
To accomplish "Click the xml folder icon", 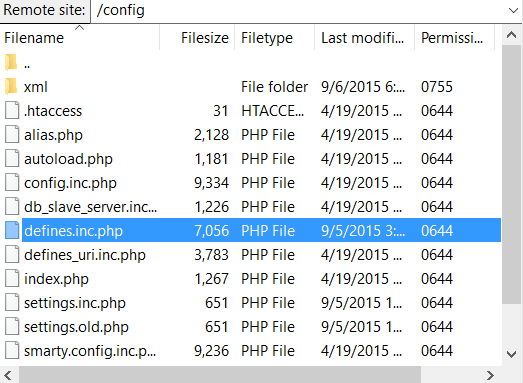I will pyautogui.click(x=11, y=87).
